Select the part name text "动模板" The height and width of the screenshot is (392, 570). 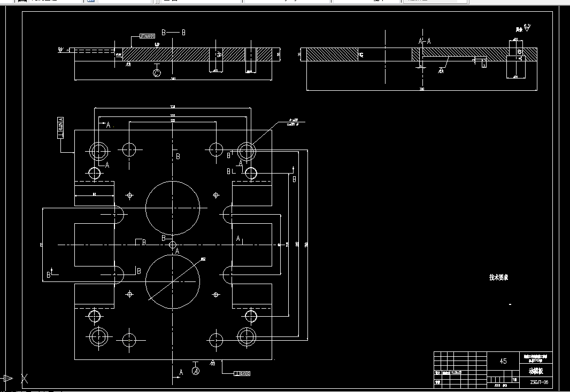(536, 371)
